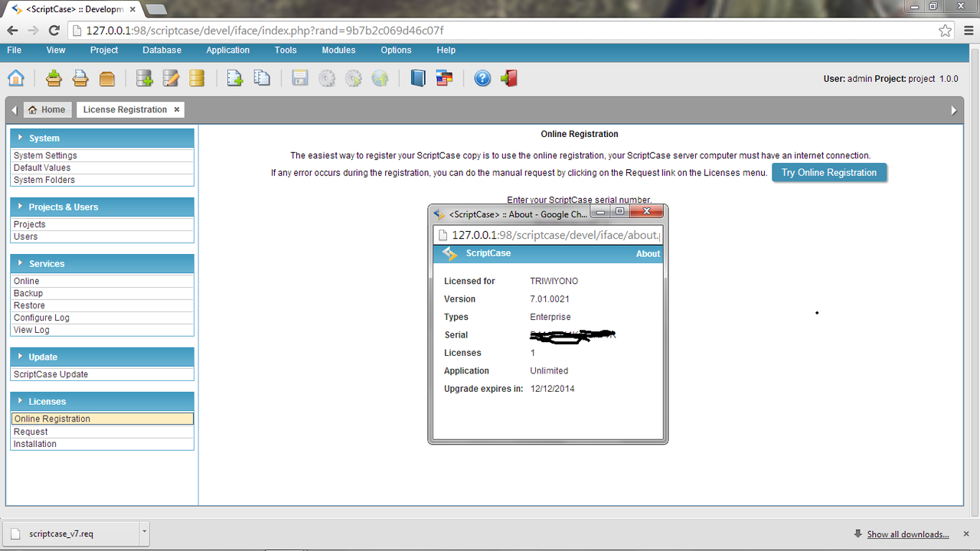Collapse the Services section
980x551 pixels.
click(x=102, y=263)
